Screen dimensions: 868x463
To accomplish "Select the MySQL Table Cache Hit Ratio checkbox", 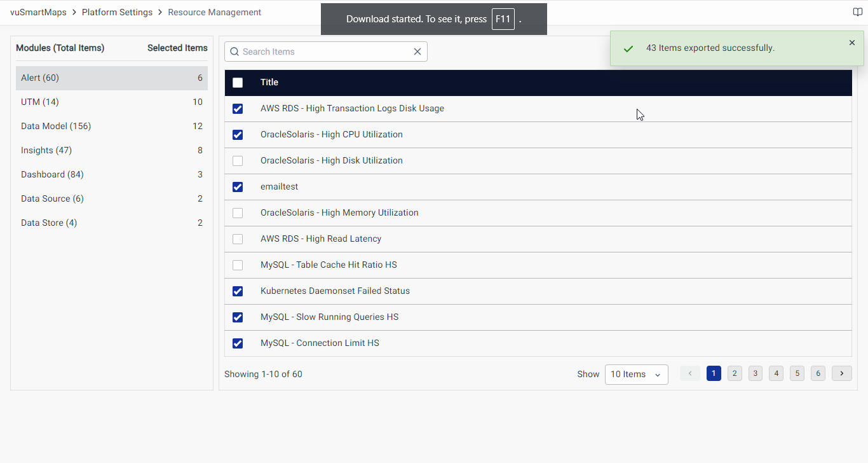I will tap(238, 265).
